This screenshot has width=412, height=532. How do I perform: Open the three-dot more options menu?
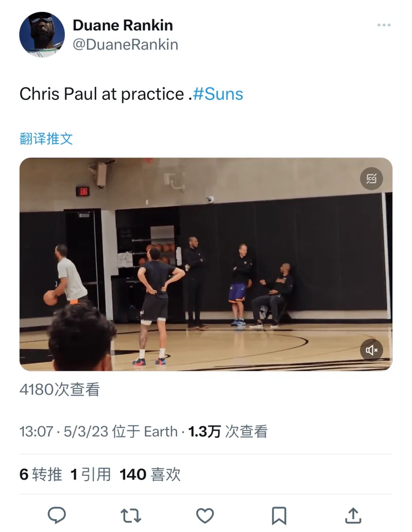pyautogui.click(x=384, y=25)
